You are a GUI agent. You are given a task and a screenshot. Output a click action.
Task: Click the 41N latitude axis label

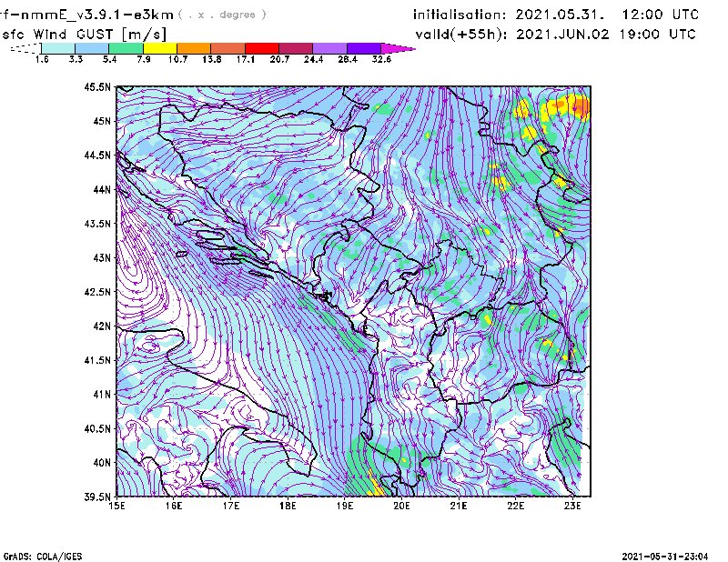(102, 395)
